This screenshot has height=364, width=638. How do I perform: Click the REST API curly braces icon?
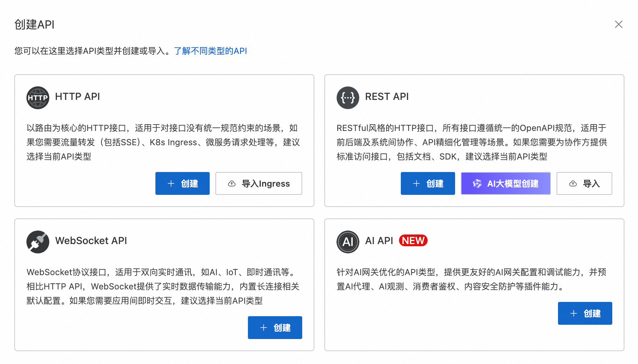pos(348,97)
